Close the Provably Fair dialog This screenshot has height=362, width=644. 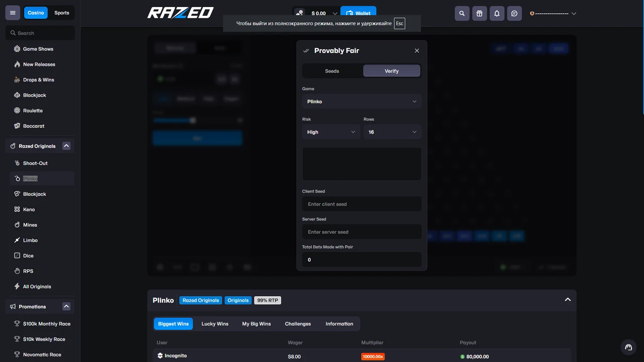click(417, 51)
